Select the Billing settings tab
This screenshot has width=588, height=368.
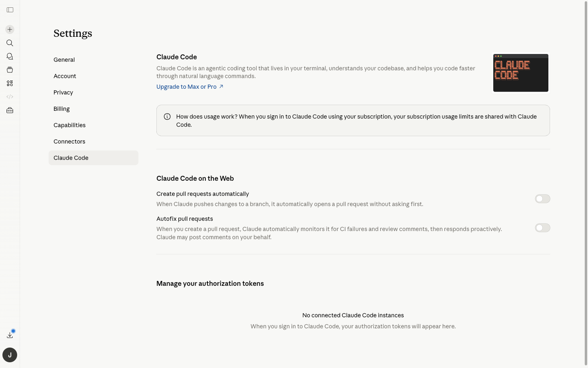click(x=61, y=108)
